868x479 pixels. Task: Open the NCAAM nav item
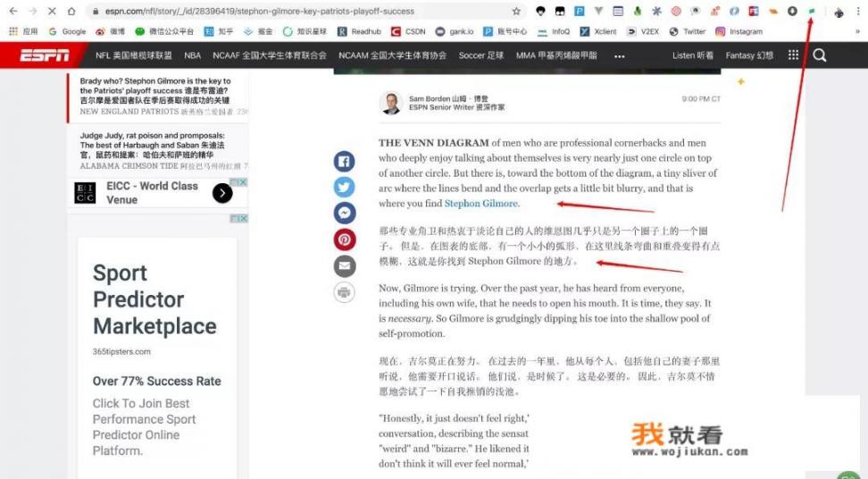(x=393, y=55)
